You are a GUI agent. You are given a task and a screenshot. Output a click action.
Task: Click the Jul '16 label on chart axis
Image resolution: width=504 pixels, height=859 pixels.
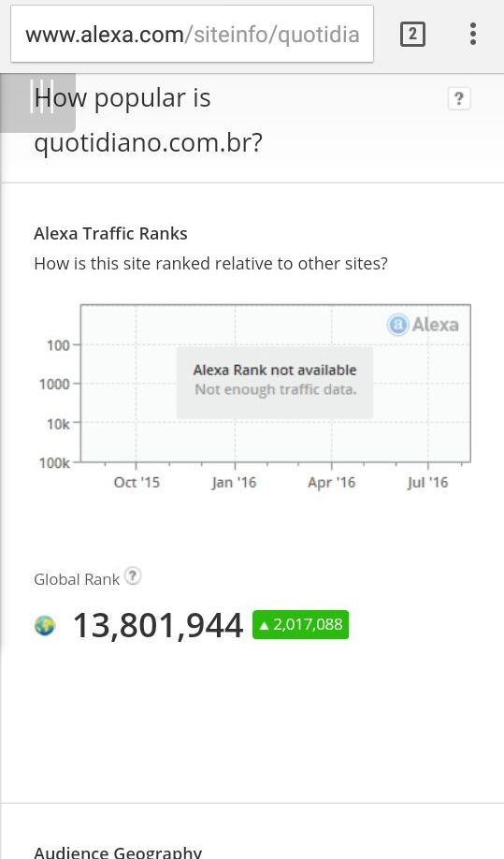[427, 483]
